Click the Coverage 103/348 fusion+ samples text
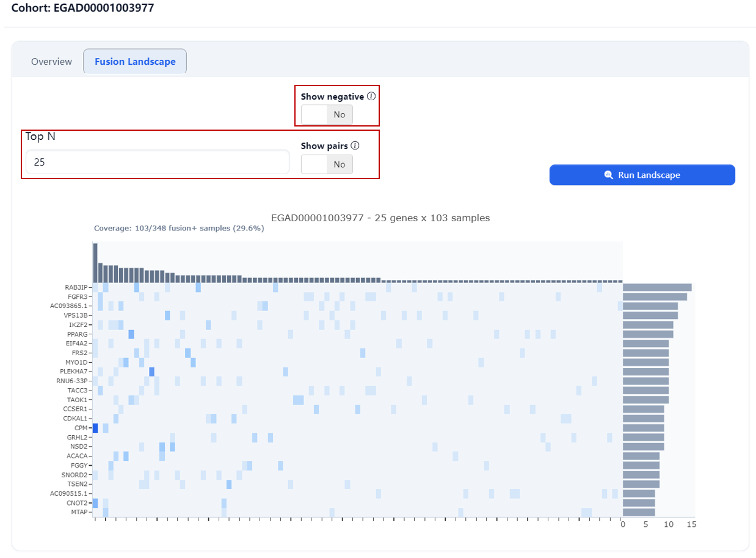This screenshot has height=558, width=756. 179,228
